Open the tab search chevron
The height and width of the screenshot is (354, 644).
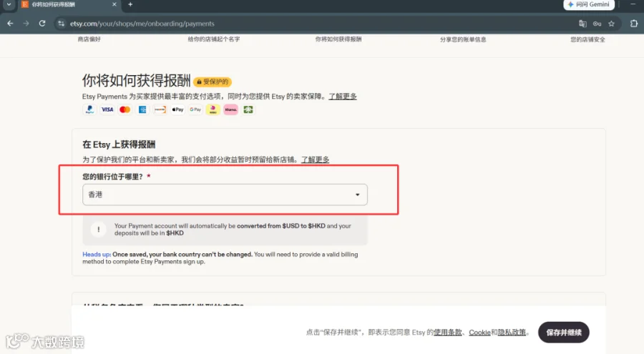click(x=9, y=4)
